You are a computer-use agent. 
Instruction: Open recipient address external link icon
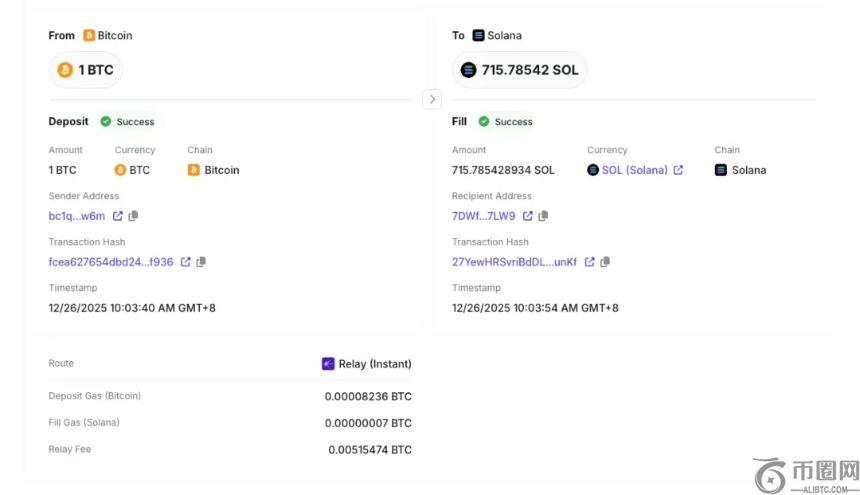(528, 216)
